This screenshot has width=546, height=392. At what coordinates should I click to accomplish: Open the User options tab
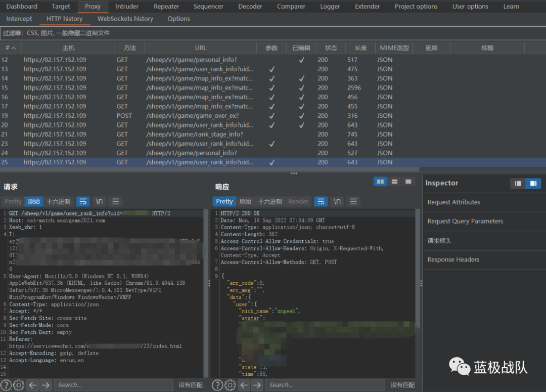click(471, 6)
